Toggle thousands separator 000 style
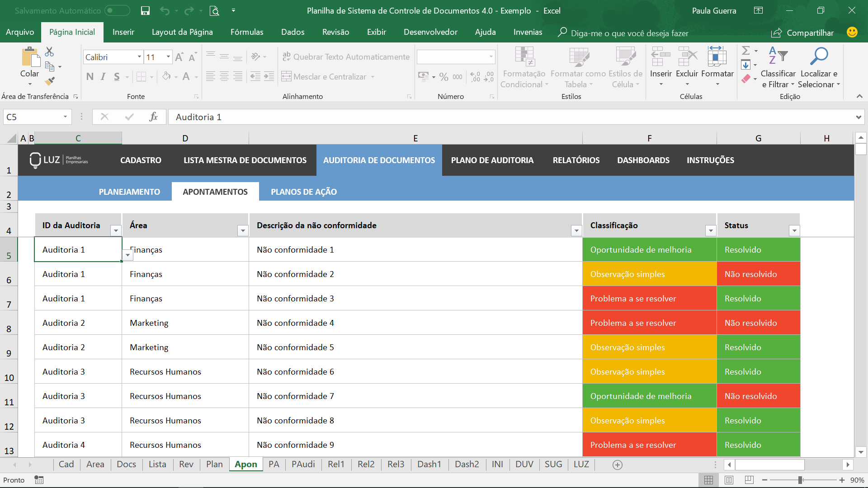The image size is (868, 488). click(x=458, y=77)
